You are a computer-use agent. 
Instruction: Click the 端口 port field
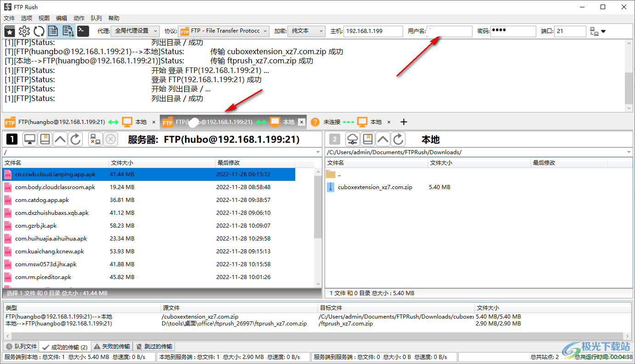[x=570, y=31]
